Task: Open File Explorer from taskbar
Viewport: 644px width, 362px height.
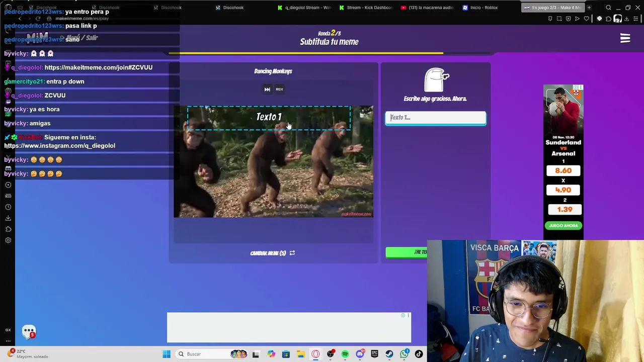Action: click(x=300, y=354)
